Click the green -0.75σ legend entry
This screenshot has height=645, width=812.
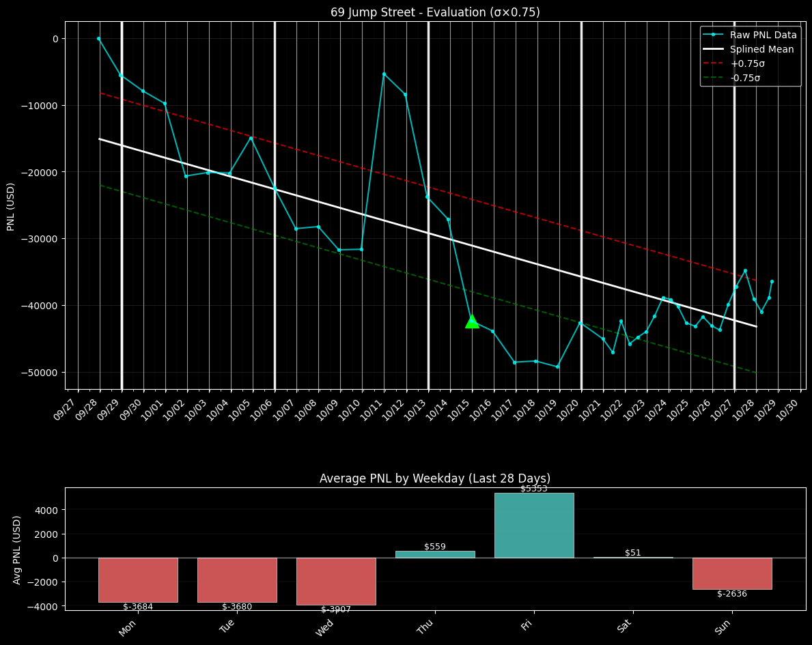(746, 78)
